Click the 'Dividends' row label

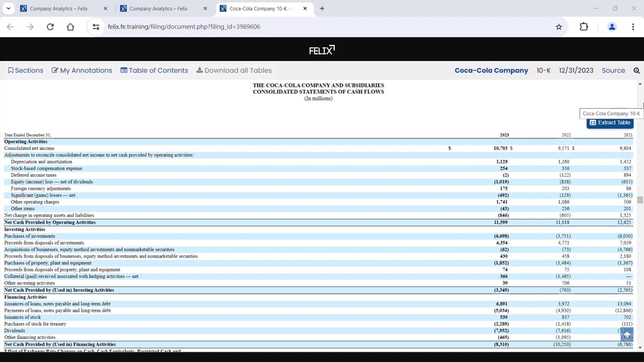14,330
